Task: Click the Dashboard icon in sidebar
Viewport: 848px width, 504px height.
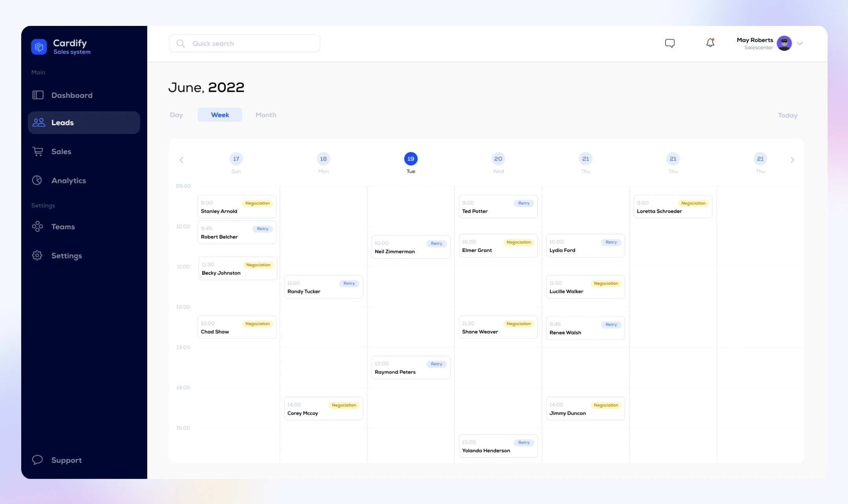Action: [38, 95]
